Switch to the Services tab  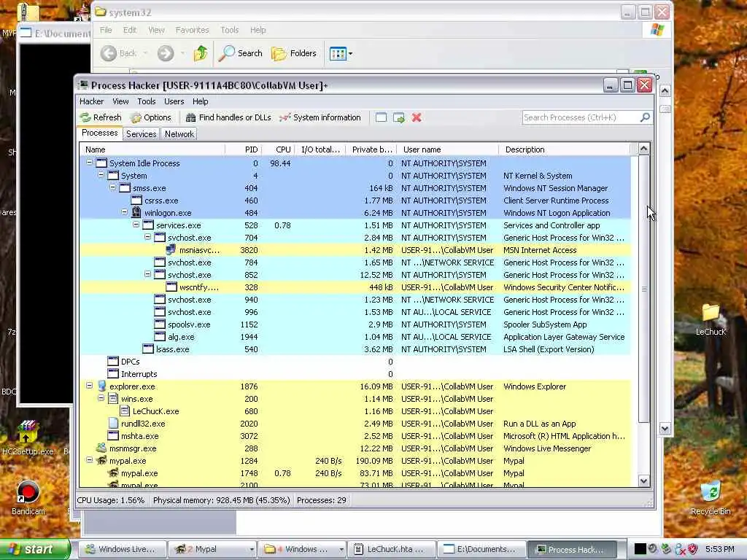[141, 134]
